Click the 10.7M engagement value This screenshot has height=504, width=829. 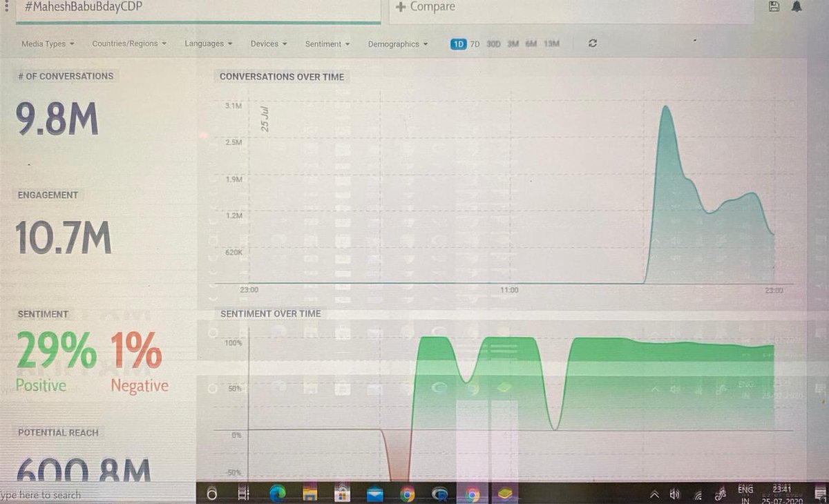64,238
